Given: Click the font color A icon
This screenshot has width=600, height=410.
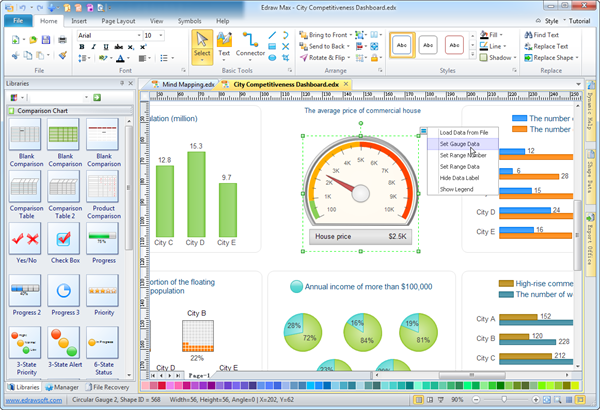Looking at the screenshot, I should tap(120, 58).
